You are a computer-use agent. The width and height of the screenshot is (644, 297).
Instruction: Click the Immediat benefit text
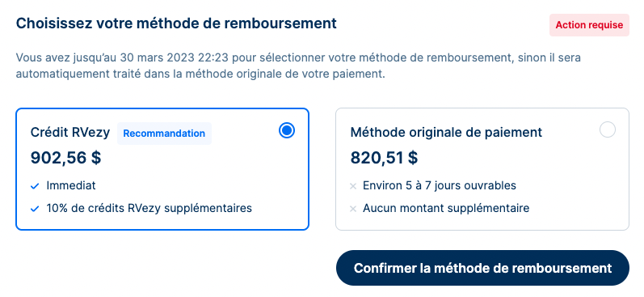tap(71, 185)
